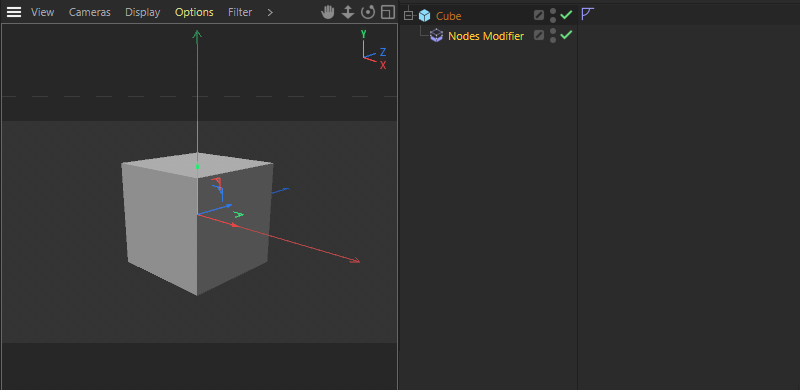Click the Cube object icon
The height and width of the screenshot is (390, 800).
click(x=424, y=16)
